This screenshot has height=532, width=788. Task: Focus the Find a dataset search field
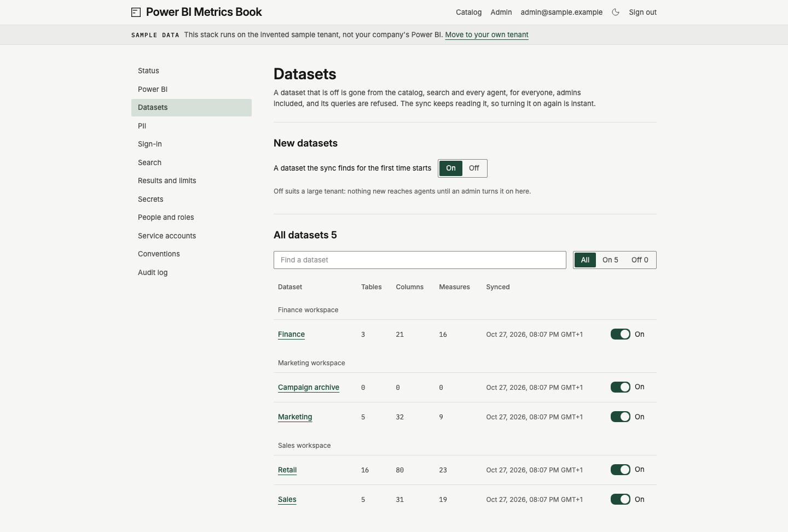[x=420, y=260]
